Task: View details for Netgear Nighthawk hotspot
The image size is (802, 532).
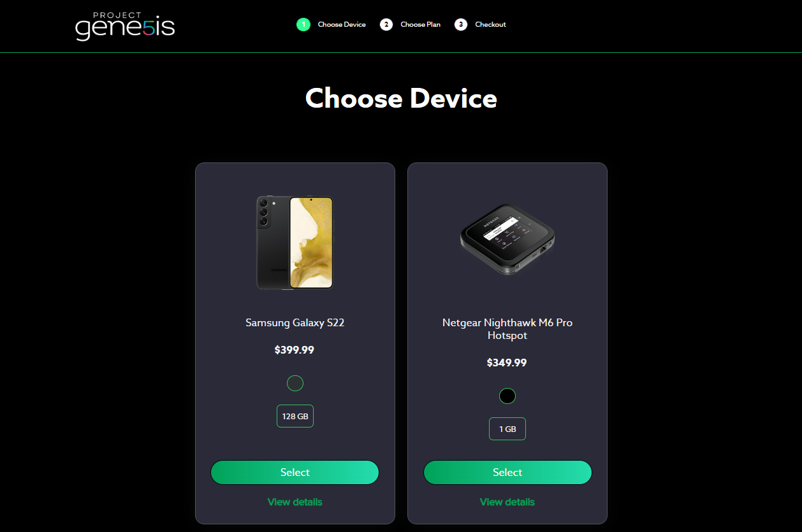Action: (x=507, y=502)
